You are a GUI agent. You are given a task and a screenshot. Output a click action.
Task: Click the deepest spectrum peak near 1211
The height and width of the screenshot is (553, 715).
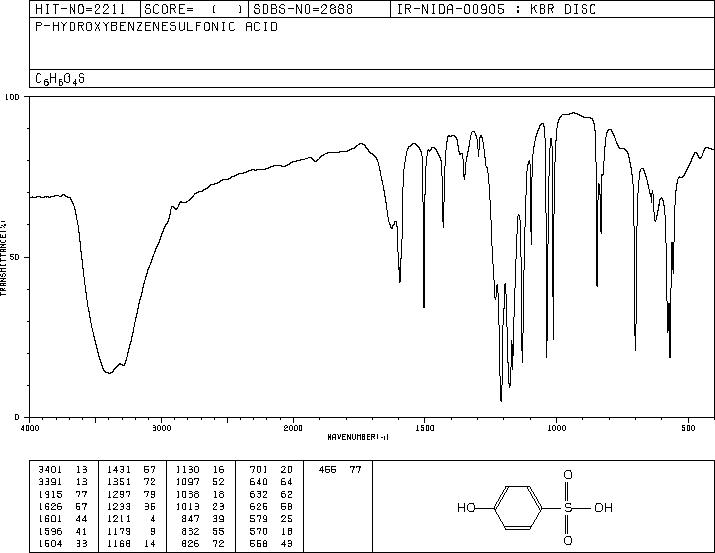pyautogui.click(x=501, y=400)
